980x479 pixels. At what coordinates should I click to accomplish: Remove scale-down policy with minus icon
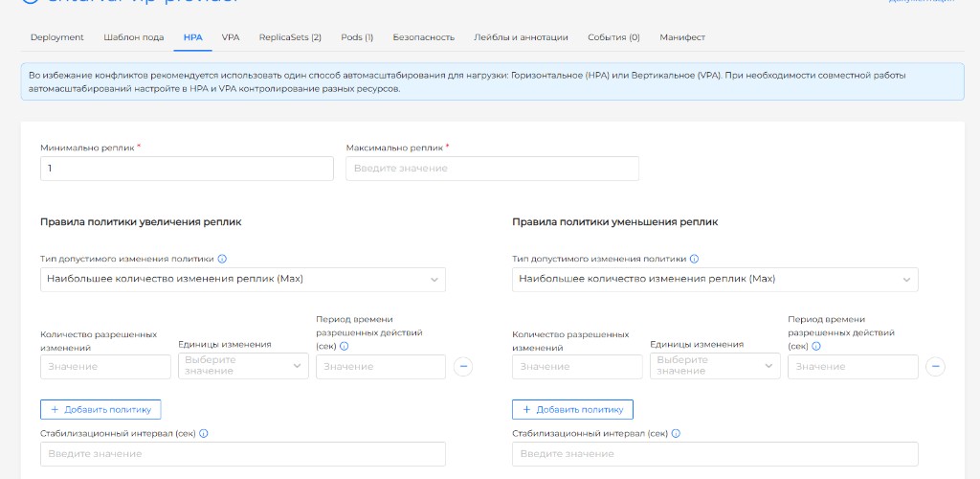(935, 367)
